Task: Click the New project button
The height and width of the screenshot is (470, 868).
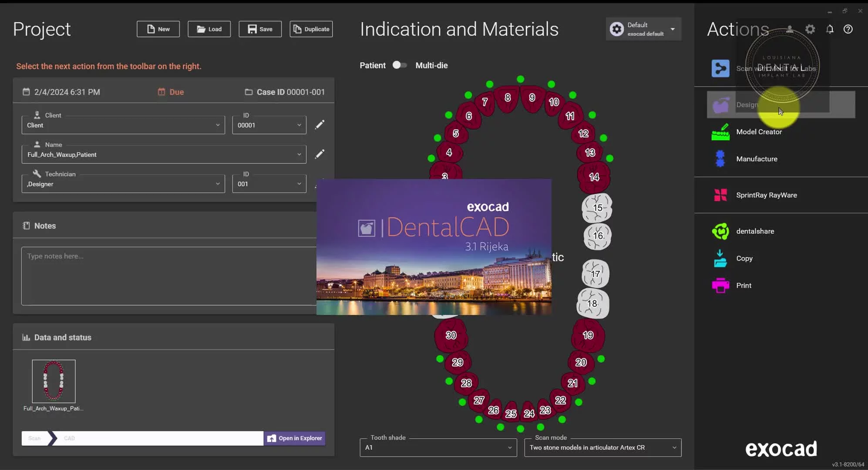Action: [158, 29]
